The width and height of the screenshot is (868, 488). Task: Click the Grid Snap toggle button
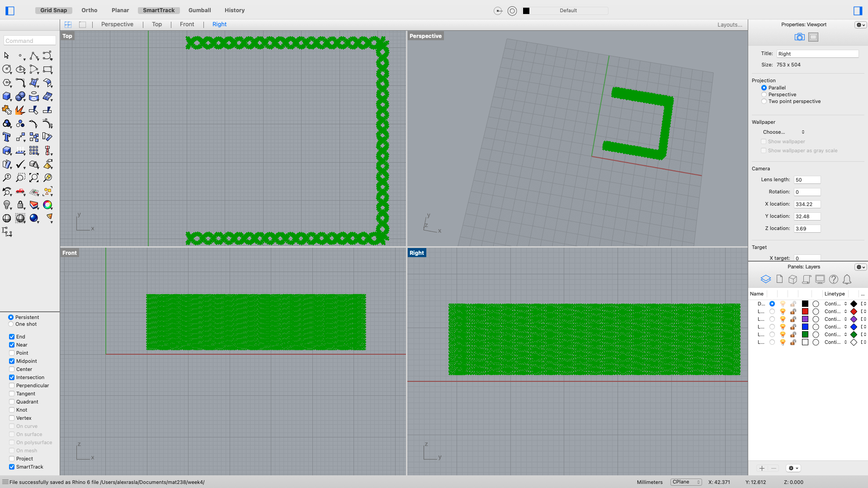click(x=54, y=10)
